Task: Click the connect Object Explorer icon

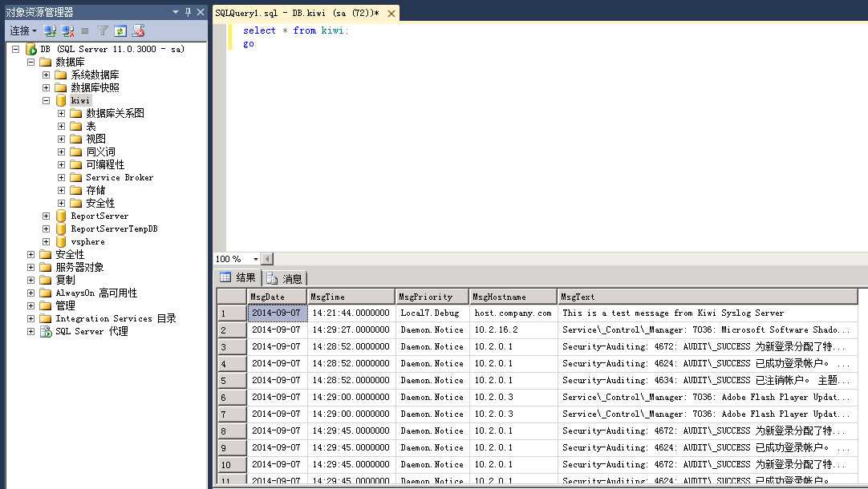Action: click(x=51, y=31)
